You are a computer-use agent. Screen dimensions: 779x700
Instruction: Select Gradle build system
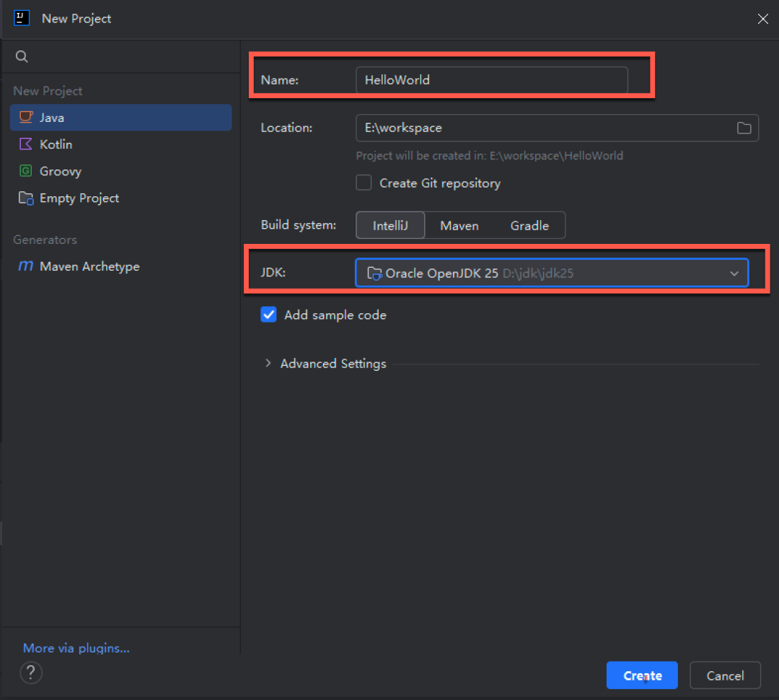click(x=529, y=225)
